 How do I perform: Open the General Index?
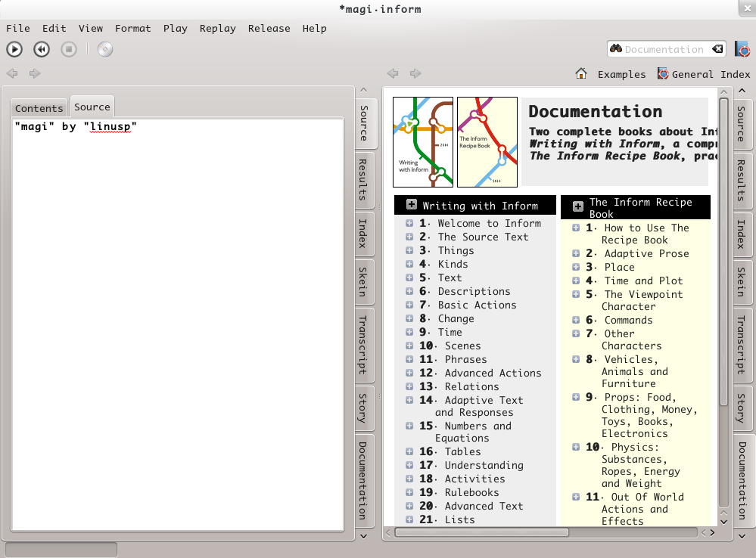704,74
